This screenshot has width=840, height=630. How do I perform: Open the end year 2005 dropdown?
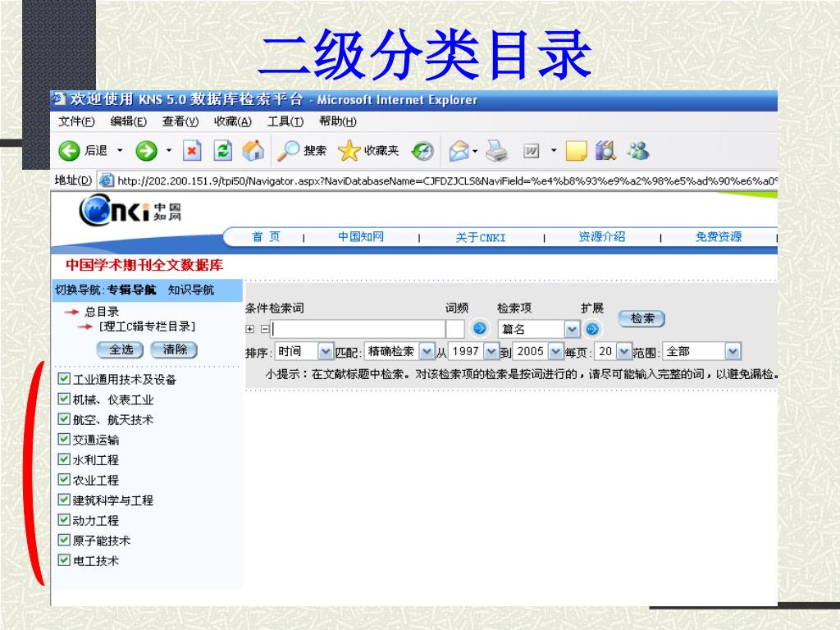point(538,351)
